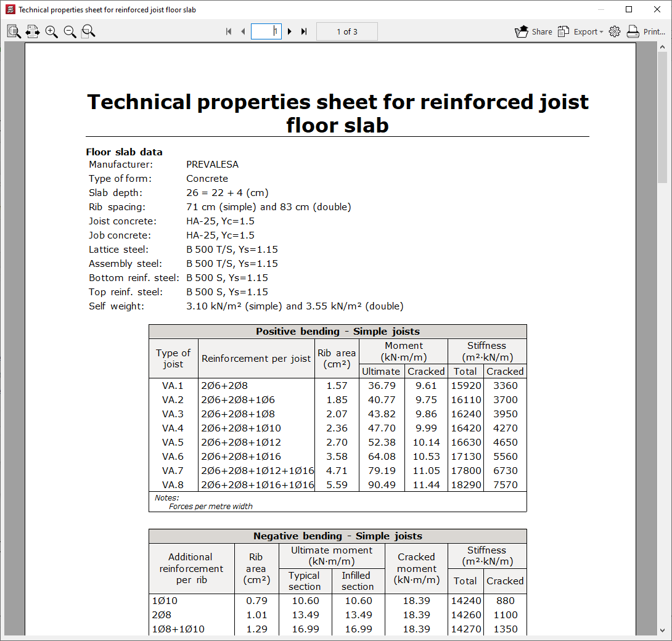This screenshot has width=672, height=641.
Task: Click the application icon in title bar
Action: pyautogui.click(x=10, y=9)
